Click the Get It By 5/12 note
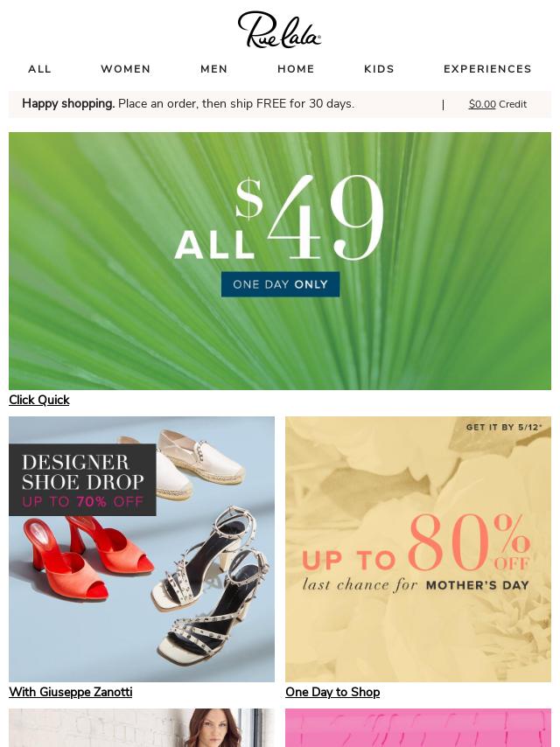 pos(504,428)
